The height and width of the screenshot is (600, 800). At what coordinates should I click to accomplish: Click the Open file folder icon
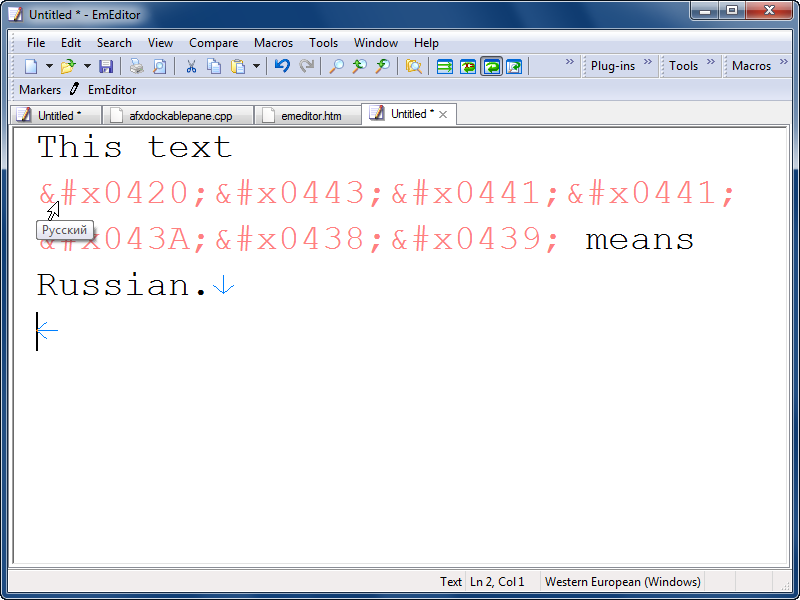68,66
